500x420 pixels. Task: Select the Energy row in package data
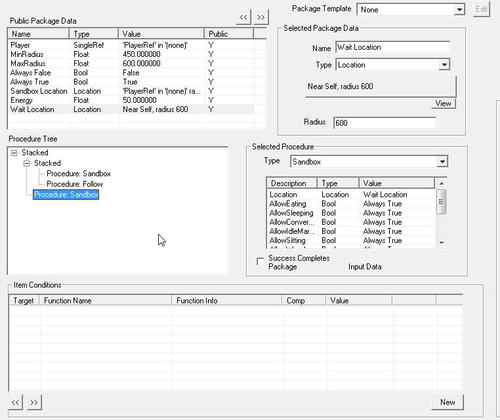coord(131,100)
